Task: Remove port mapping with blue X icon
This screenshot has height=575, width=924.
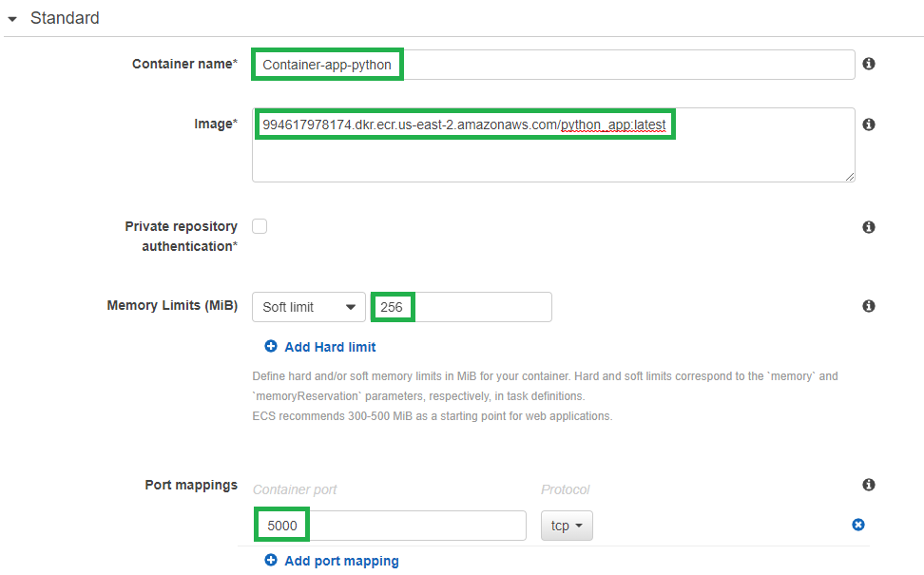Action: click(858, 525)
